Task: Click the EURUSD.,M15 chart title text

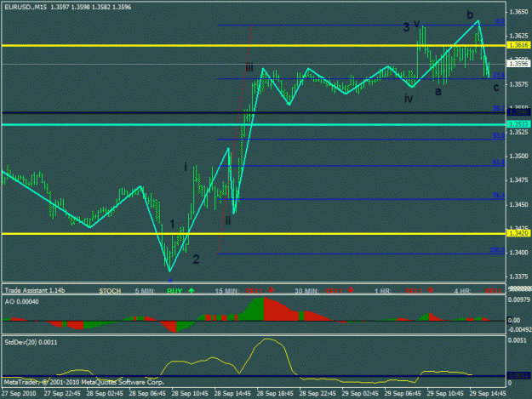Action: [x=26, y=7]
